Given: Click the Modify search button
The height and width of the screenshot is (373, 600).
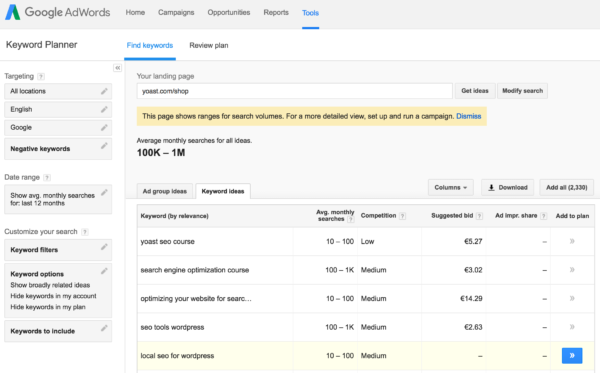Looking at the screenshot, I should click(x=522, y=91).
